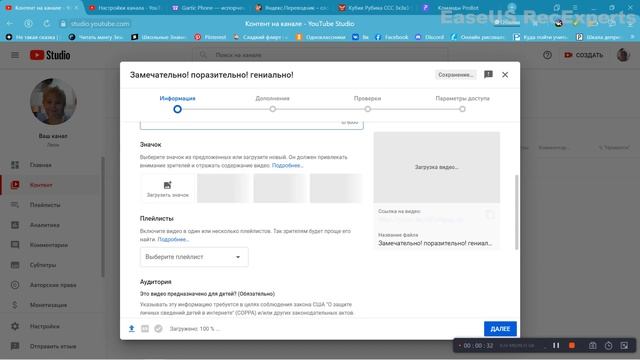Click the Загрузить значок upload thumbnail icon
Image resolution: width=640 pixels, height=360 pixels.
tap(167, 188)
